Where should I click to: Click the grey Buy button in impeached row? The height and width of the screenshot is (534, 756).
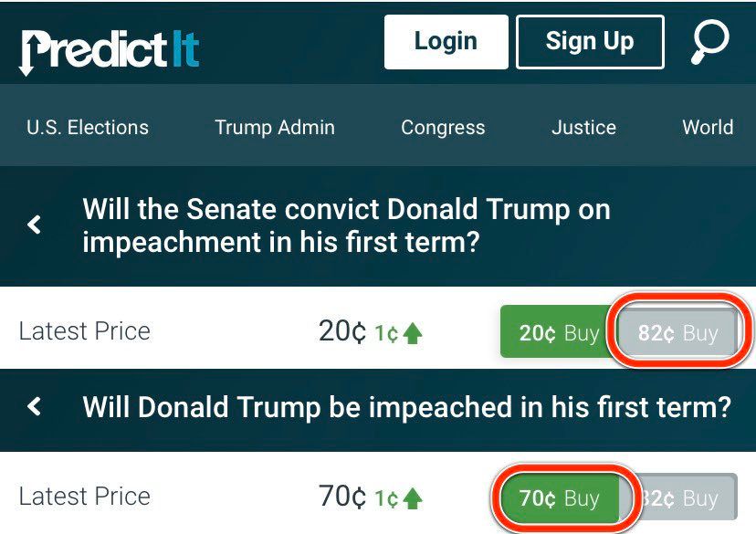pyautogui.click(x=683, y=498)
